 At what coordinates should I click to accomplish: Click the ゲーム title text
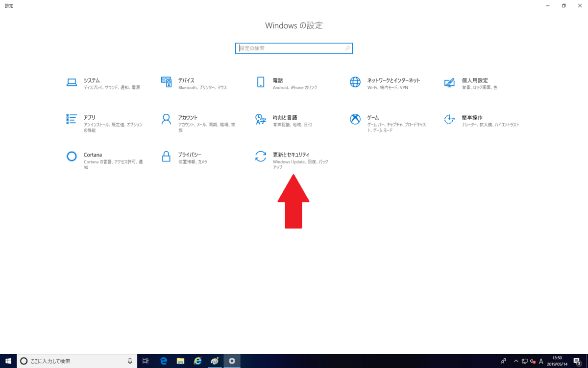[373, 118]
